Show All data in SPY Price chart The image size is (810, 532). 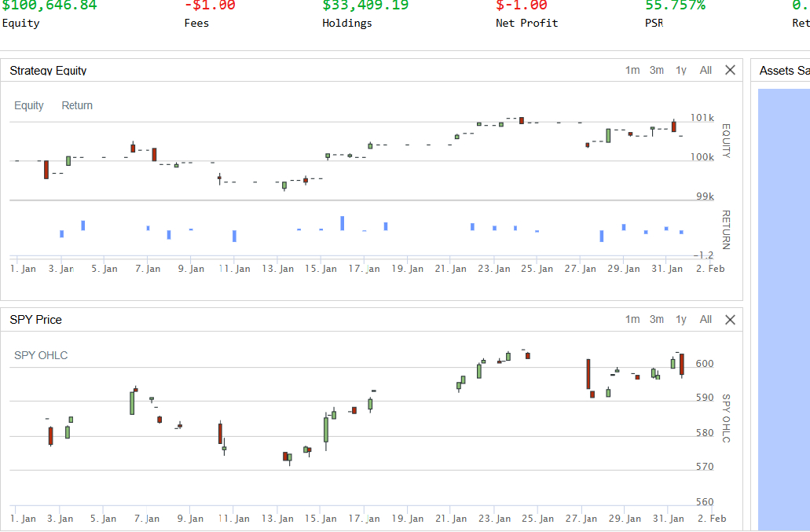coord(706,319)
